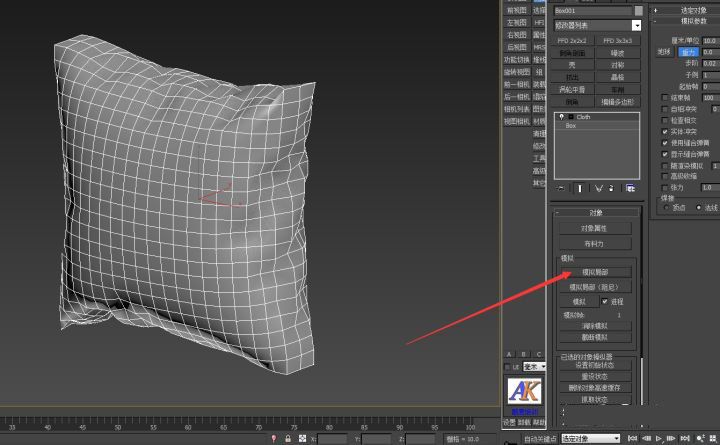Viewport: 720px width, 445px height.
Task: Click the 模拟局部 simulate local button
Action: coord(595,272)
